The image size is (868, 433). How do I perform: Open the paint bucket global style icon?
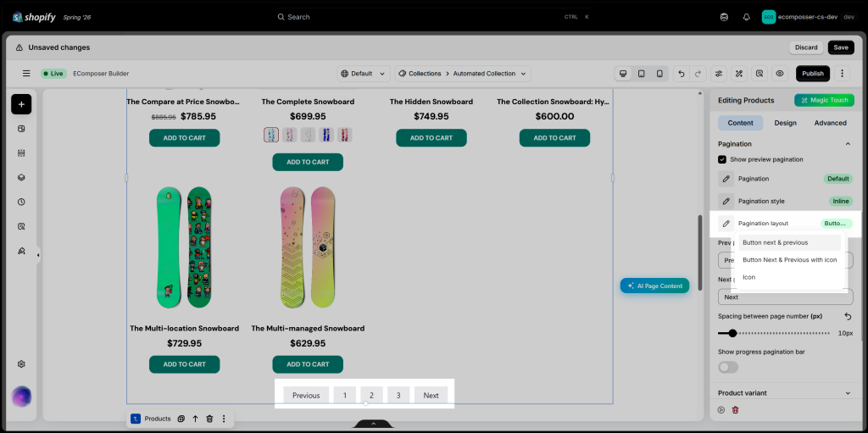pos(21,251)
